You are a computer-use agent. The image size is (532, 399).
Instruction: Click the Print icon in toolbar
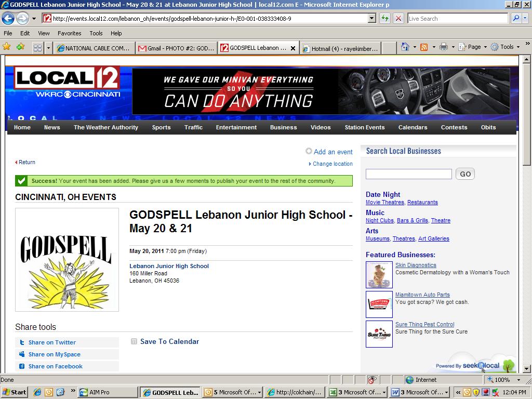444,47
